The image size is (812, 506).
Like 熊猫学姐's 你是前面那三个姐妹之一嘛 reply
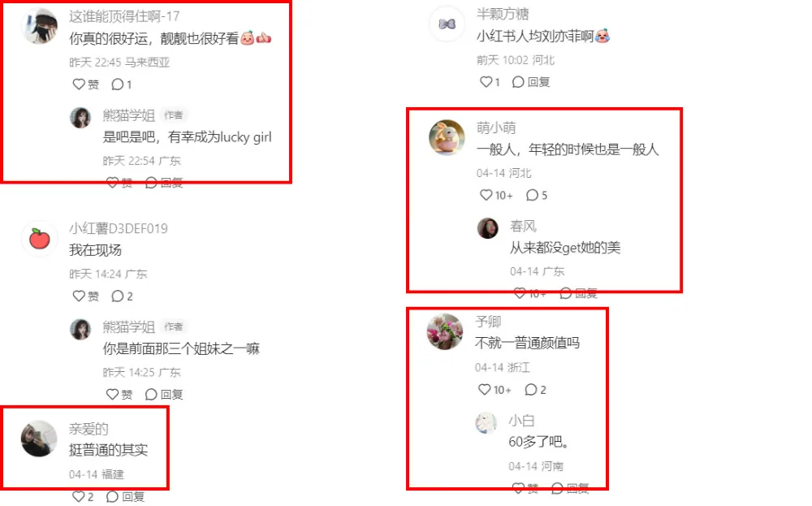coord(119,395)
